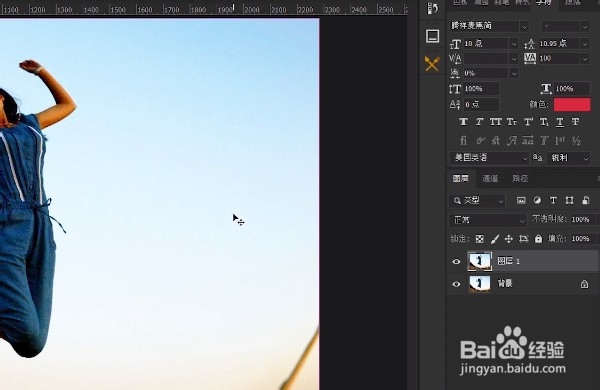Switch to the 图层 tab

tap(461, 178)
